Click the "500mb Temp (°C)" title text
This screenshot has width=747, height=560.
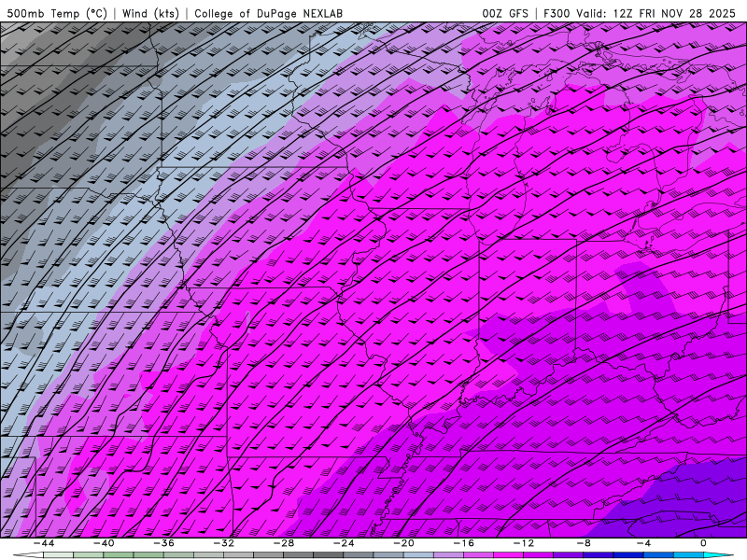click(57, 13)
